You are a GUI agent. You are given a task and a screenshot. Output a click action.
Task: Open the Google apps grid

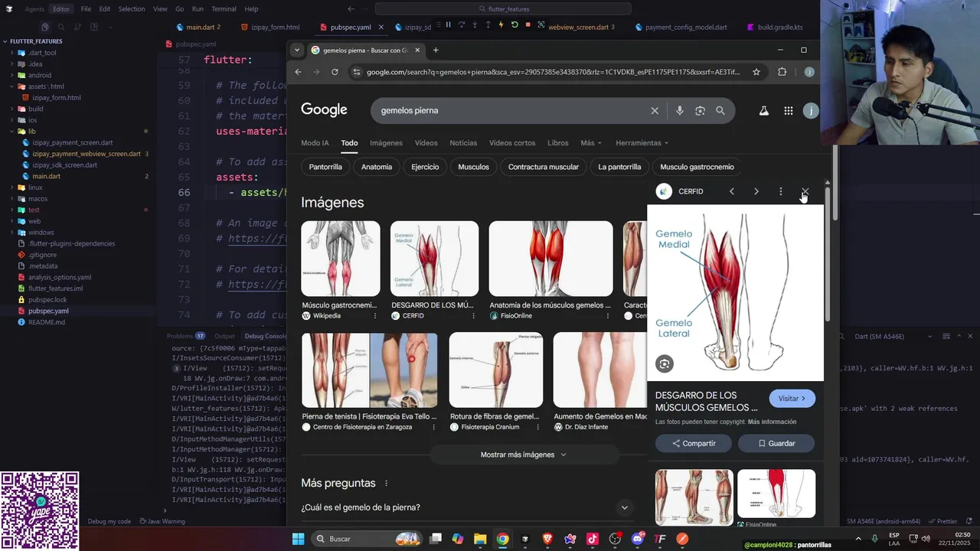point(788,110)
